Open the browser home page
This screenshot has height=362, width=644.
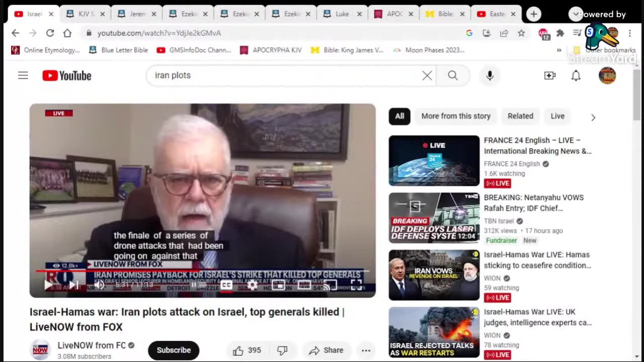(x=67, y=33)
